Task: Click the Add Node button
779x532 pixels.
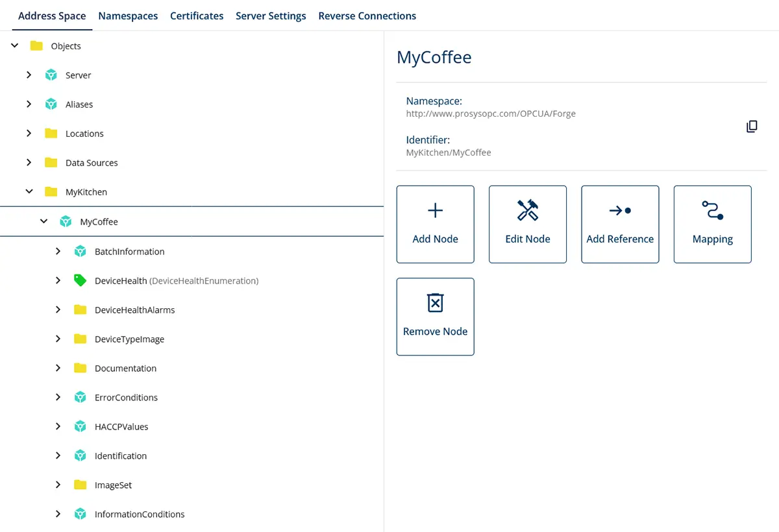Action: pyautogui.click(x=436, y=224)
